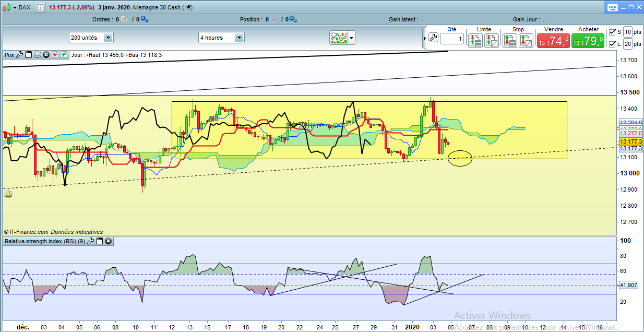This screenshot has height=332, width=644.
Task: Click second Stop order icon
Action: pos(526,41)
